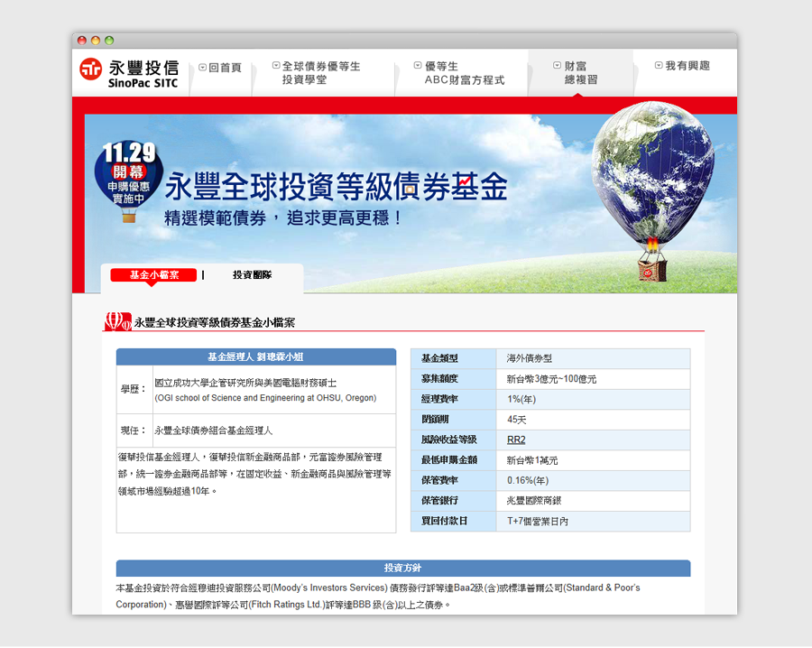Click the value 兆豐國際商銀

(534, 501)
